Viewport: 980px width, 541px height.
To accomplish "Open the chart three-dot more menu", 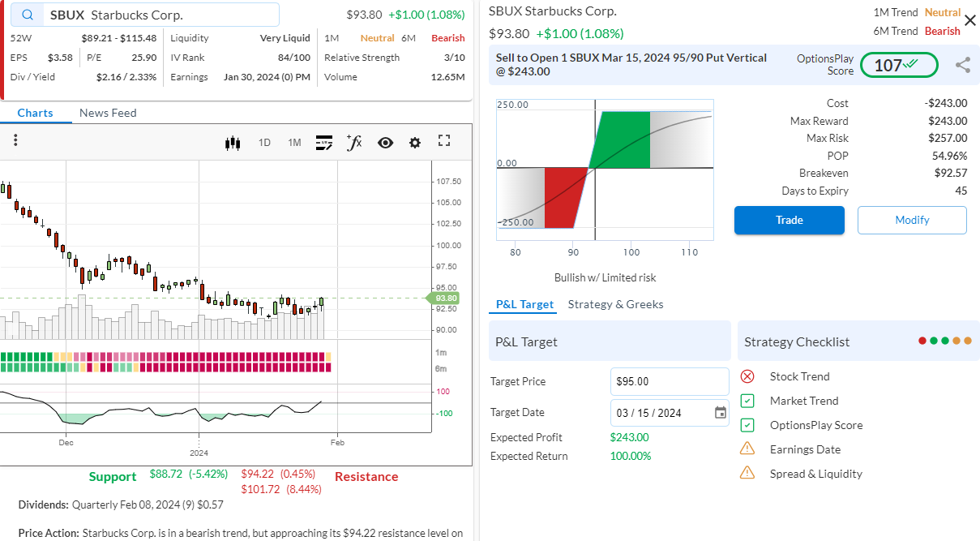I will (x=15, y=141).
